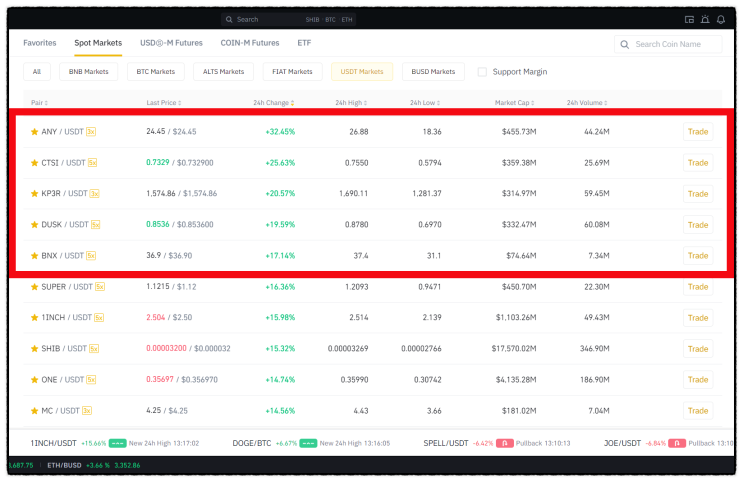The height and width of the screenshot is (482, 743).
Task: Enable the Support Margin checkbox
Action: pyautogui.click(x=482, y=72)
